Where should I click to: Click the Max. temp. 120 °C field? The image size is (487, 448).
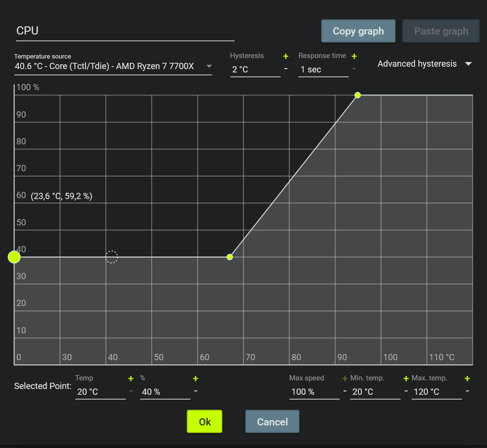click(x=437, y=392)
